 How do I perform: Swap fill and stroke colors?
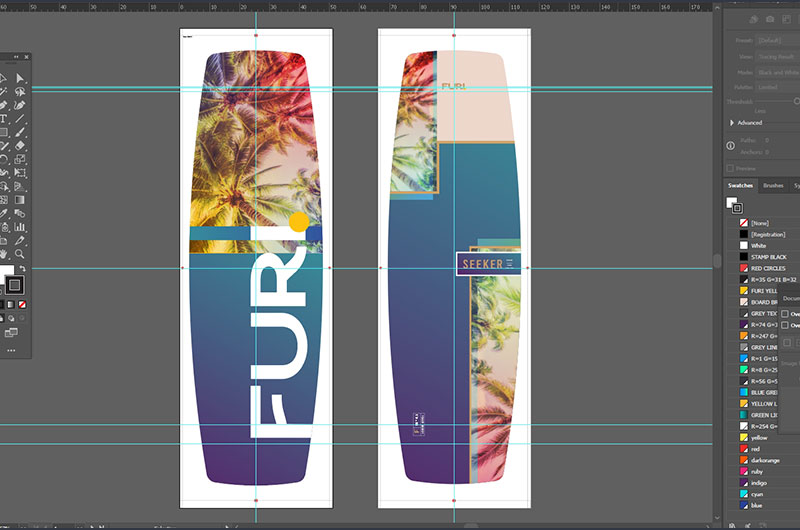coord(22,268)
